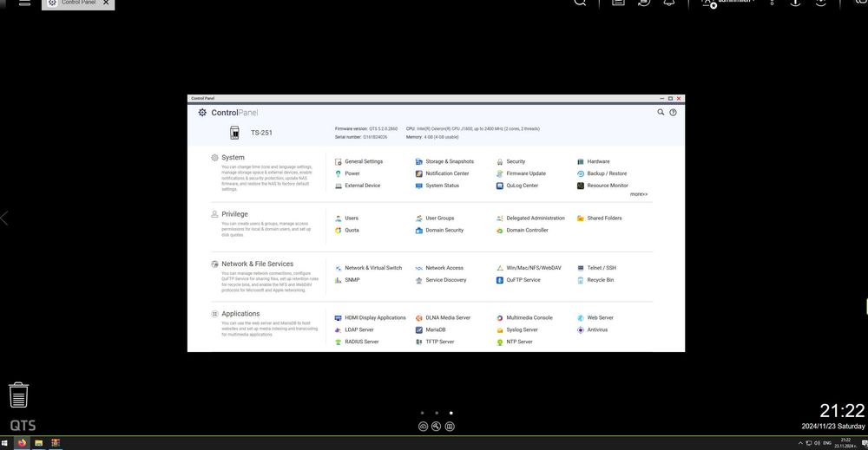Open Delegated Administration
This screenshot has height=450, width=868.
coord(530,218)
